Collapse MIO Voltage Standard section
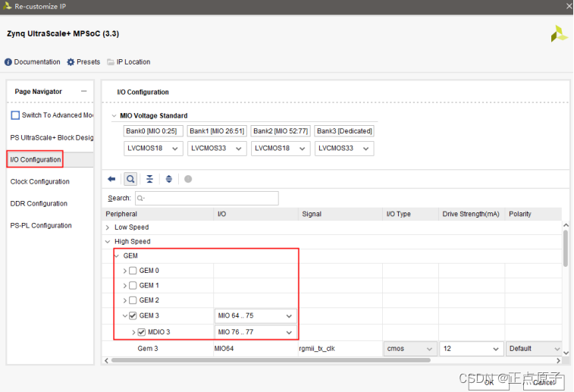The height and width of the screenshot is (392, 574). click(x=114, y=116)
